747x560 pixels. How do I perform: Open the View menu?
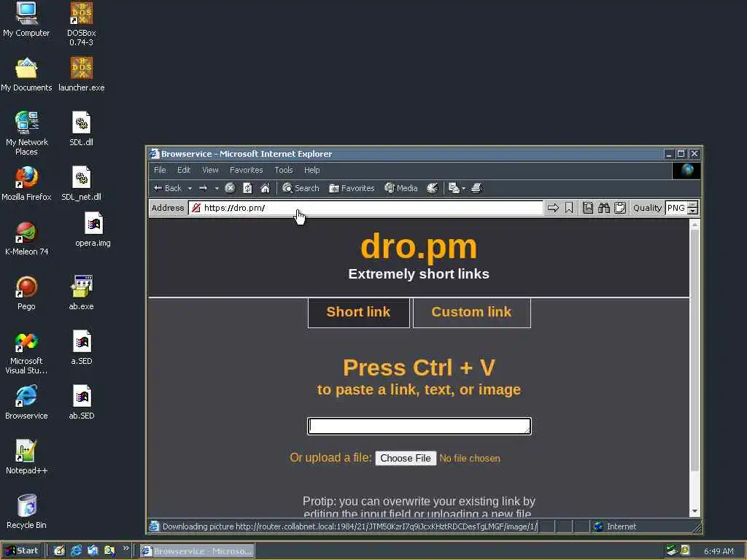click(210, 170)
